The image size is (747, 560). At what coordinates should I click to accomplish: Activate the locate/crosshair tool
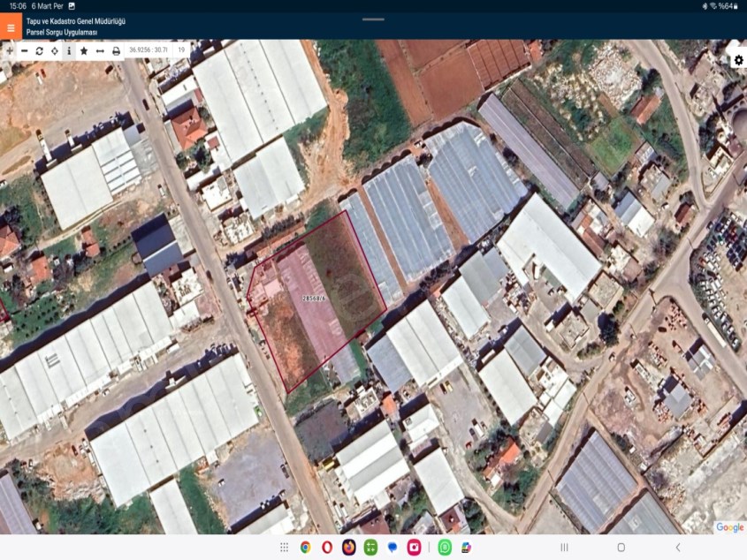point(55,50)
